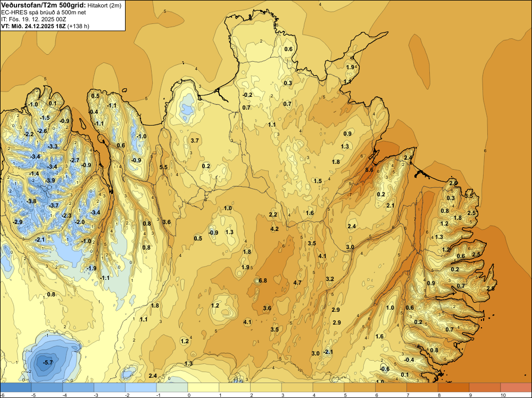This screenshot has width=532, height=398.
Task: Click the valid time 'VT: Mið. 24.12.2025 18Z'
Action: [x=34, y=26]
